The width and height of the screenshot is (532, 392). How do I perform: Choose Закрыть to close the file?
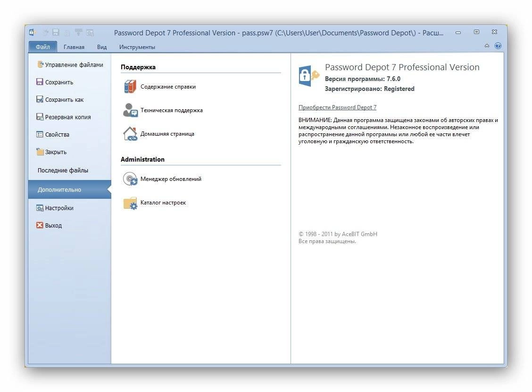51,152
